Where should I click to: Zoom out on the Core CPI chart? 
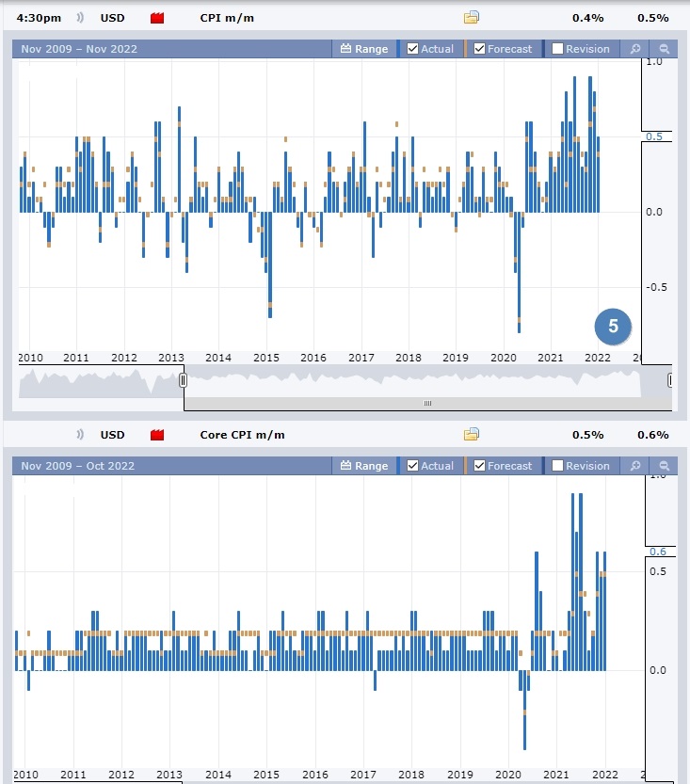664,466
